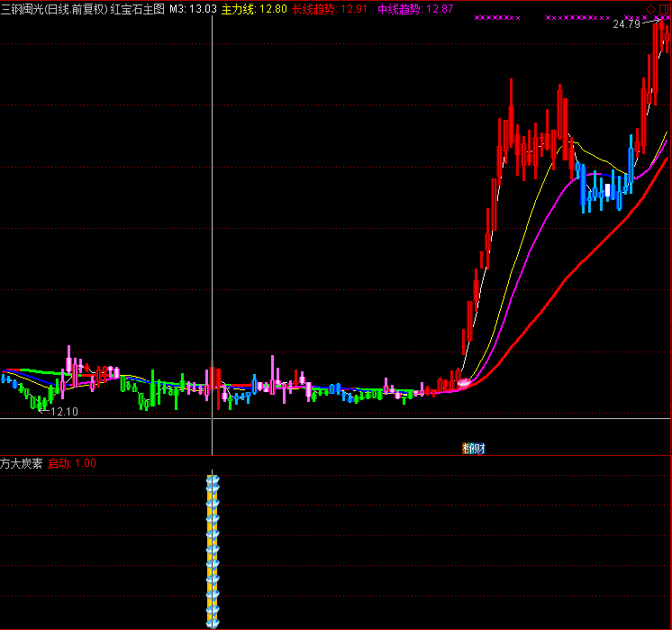
Task: Click the split-rectangle icon at top-right corner
Action: point(664,8)
